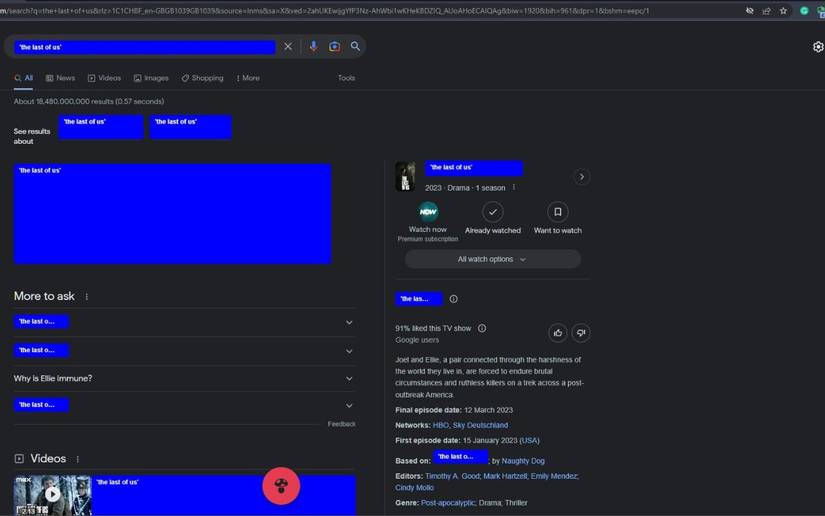The image size is (825, 516).
Task: Open options dots next to Videos heading
Action: coord(77,459)
